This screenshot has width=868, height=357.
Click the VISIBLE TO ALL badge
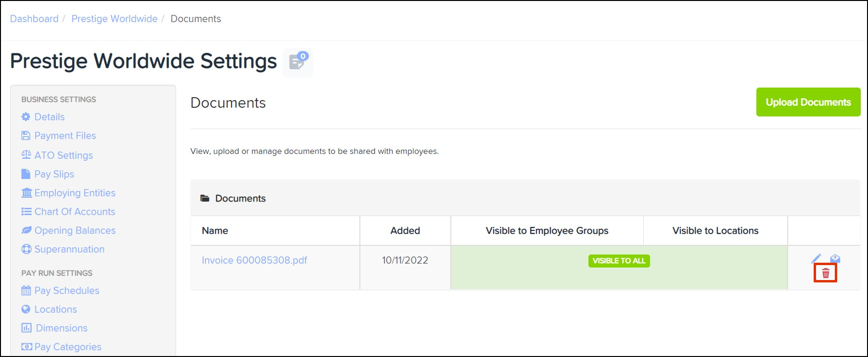pos(619,261)
